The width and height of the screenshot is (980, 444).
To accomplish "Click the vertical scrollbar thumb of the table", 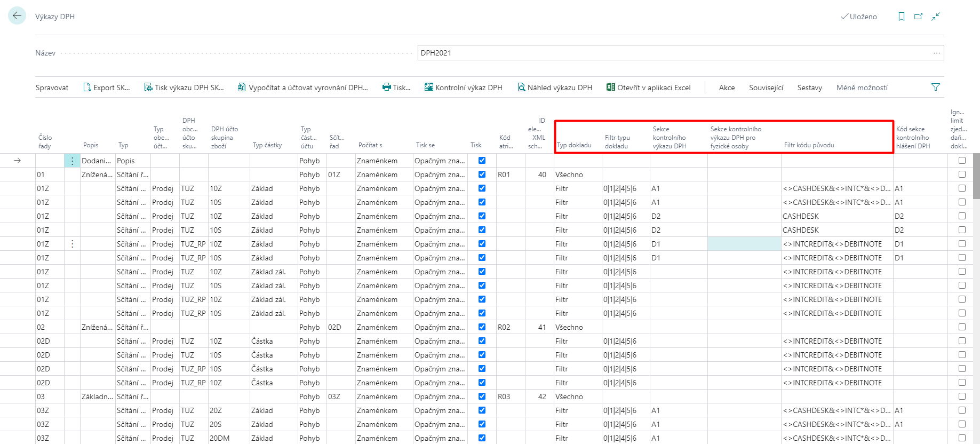I will tap(976, 176).
